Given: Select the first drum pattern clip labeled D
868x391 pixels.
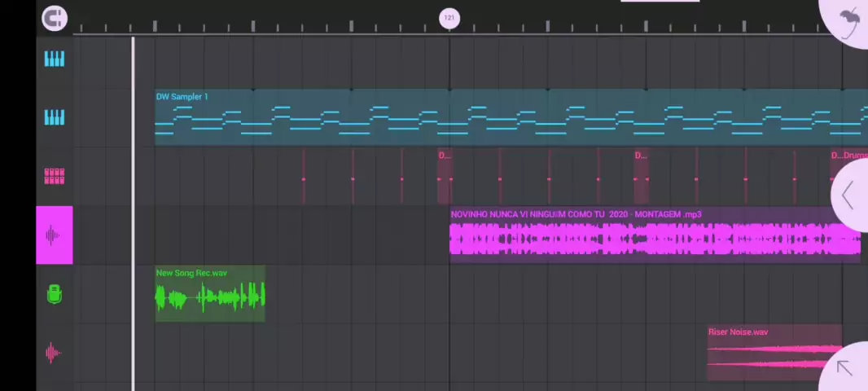Looking at the screenshot, I should 445,176.
